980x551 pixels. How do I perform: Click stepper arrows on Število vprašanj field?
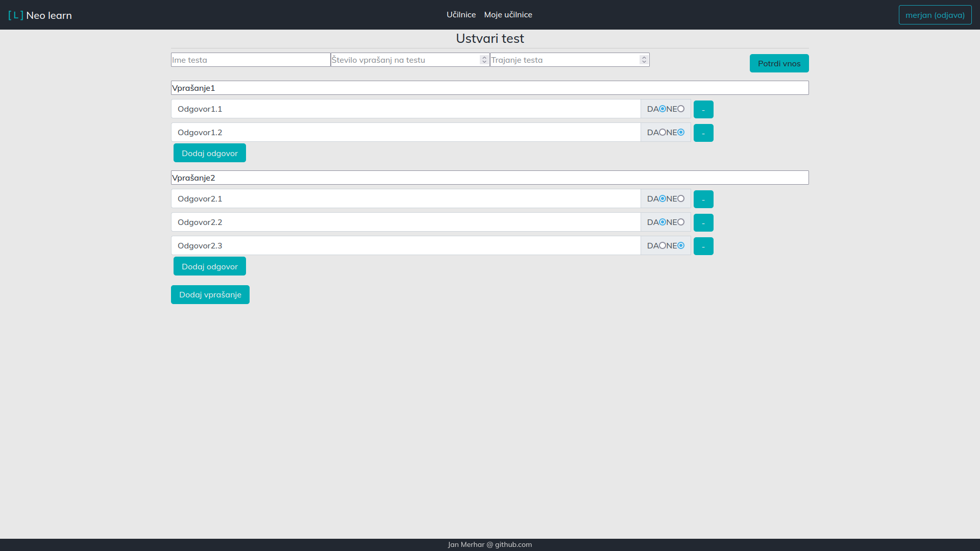point(484,60)
